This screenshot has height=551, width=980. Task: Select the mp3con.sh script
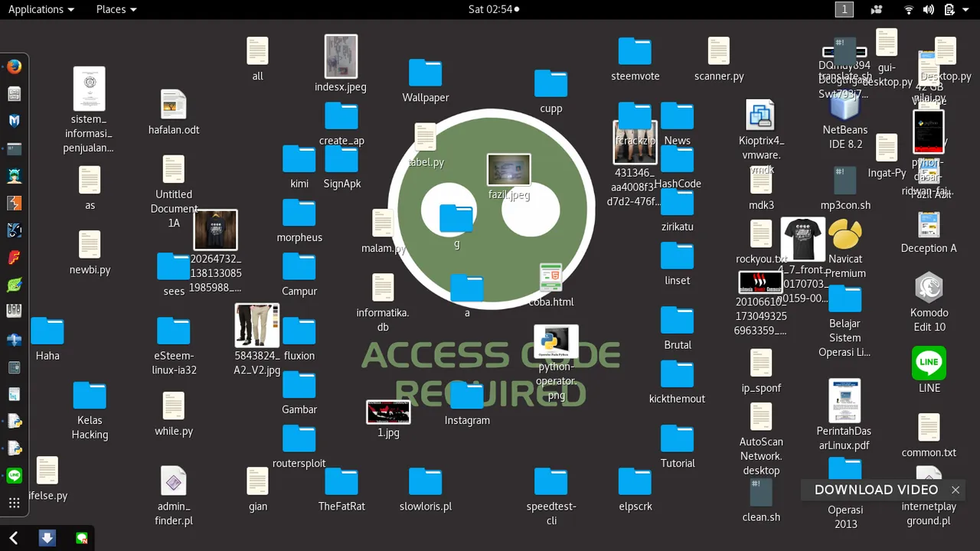[x=845, y=181]
